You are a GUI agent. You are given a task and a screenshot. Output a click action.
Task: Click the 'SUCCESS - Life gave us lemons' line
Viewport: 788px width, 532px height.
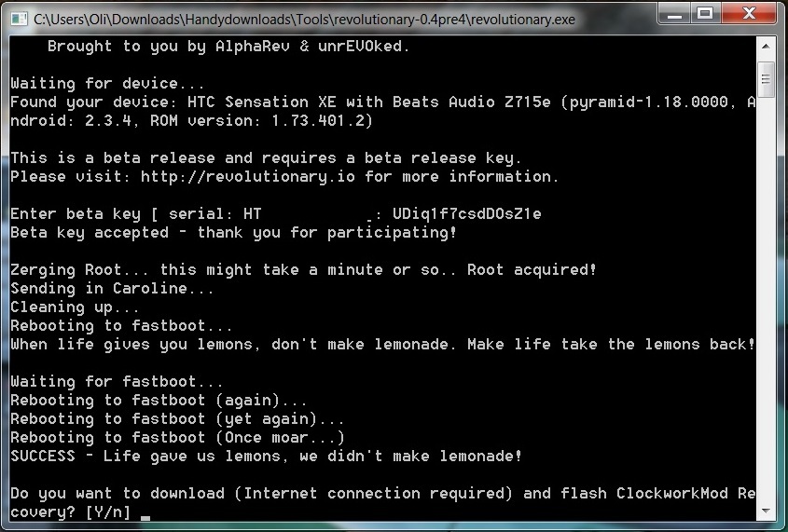click(266, 457)
